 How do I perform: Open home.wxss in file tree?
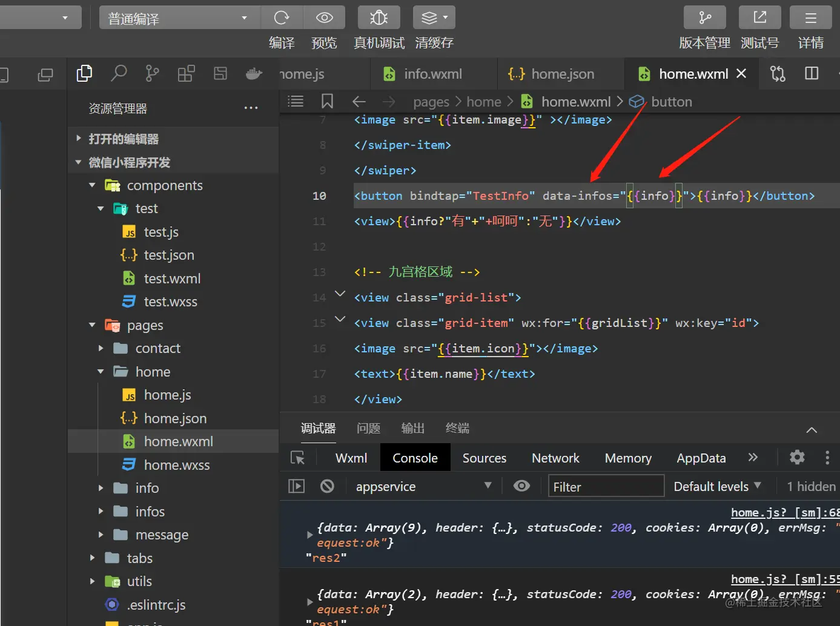coord(173,465)
